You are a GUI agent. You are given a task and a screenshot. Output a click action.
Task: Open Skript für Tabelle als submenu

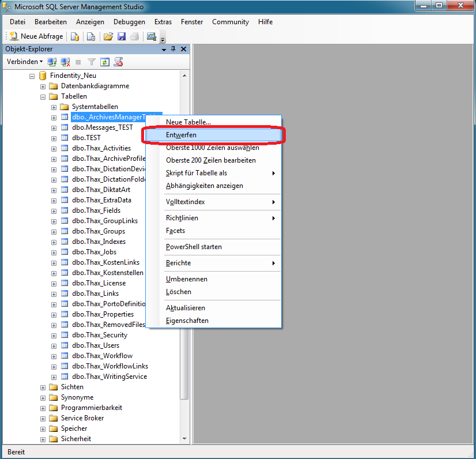coord(214,173)
